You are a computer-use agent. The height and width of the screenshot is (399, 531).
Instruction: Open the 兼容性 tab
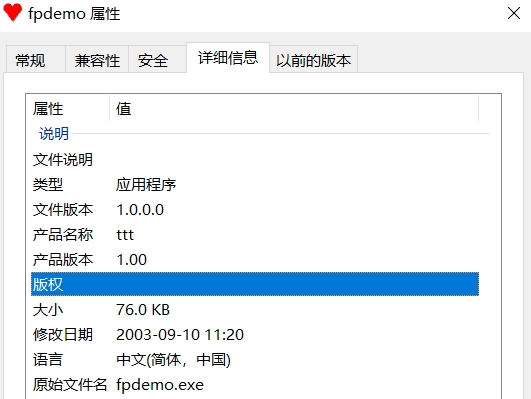click(97, 60)
